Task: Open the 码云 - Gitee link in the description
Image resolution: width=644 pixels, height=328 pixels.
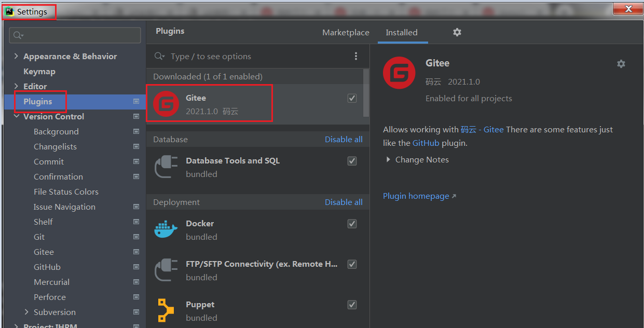Action: coord(482,130)
